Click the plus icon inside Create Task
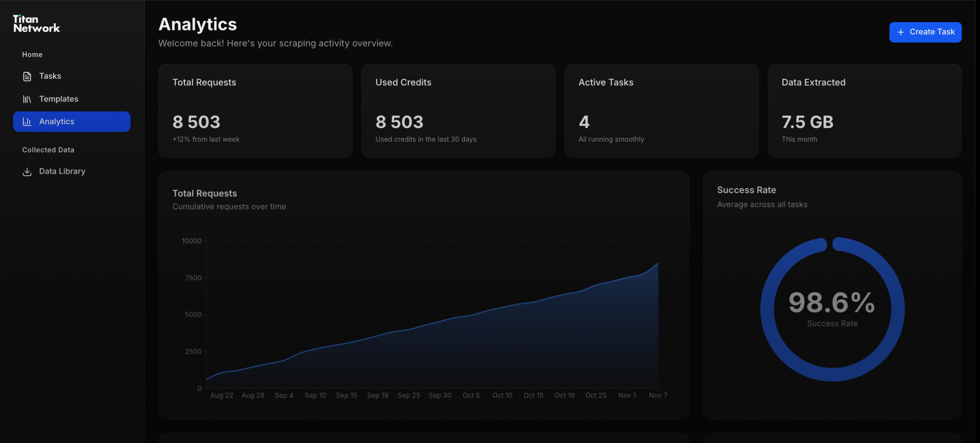Viewport: 980px width, 443px height. coord(900,32)
